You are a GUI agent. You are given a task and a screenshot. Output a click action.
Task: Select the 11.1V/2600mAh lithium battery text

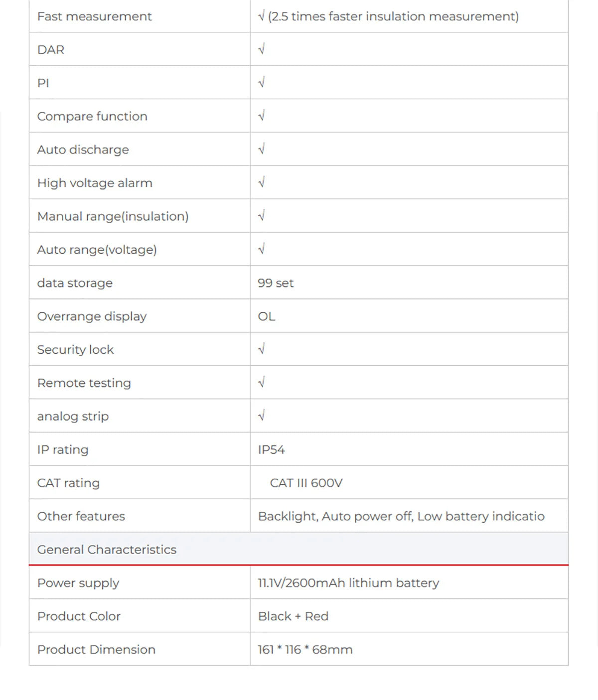click(348, 583)
